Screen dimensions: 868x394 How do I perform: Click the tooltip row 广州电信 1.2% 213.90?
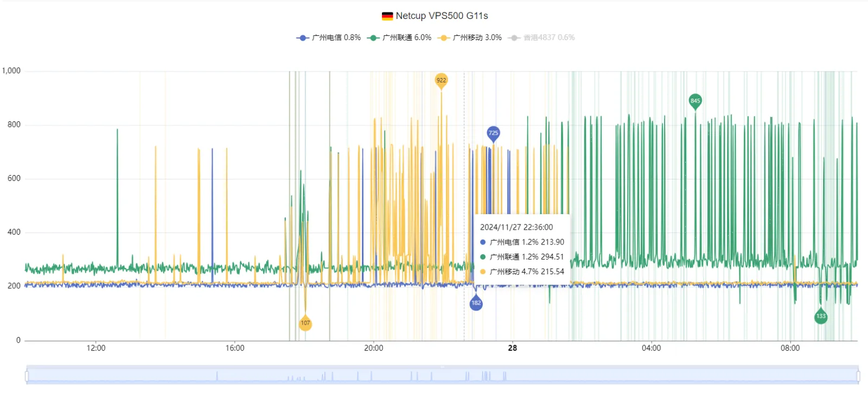(522, 242)
